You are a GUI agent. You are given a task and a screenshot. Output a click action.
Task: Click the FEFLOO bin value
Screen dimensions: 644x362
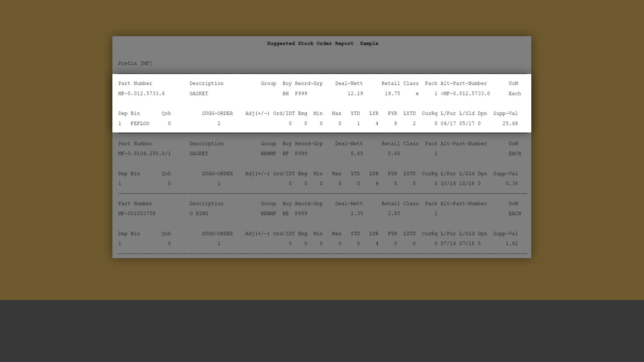point(140,124)
